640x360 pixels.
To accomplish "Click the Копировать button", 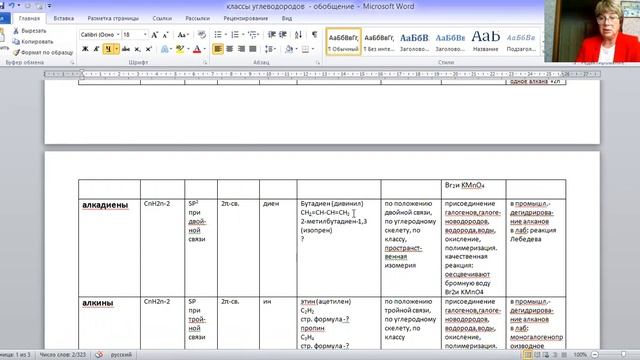I will pyautogui.click(x=33, y=42).
